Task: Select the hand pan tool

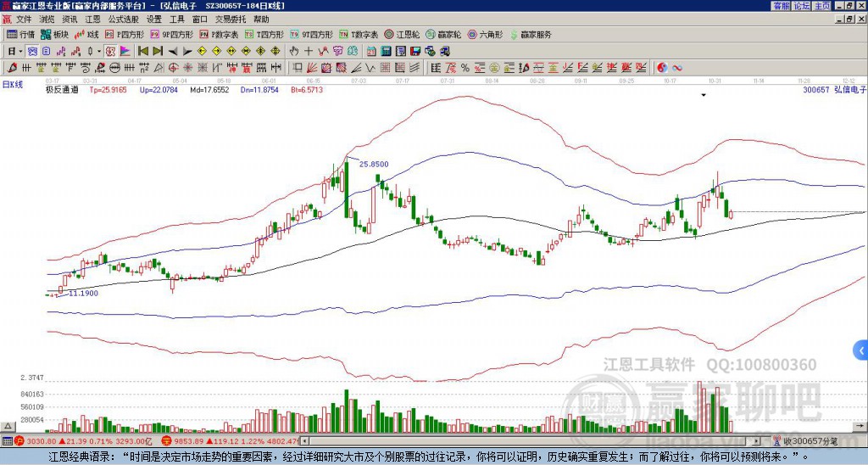Action: tap(293, 51)
